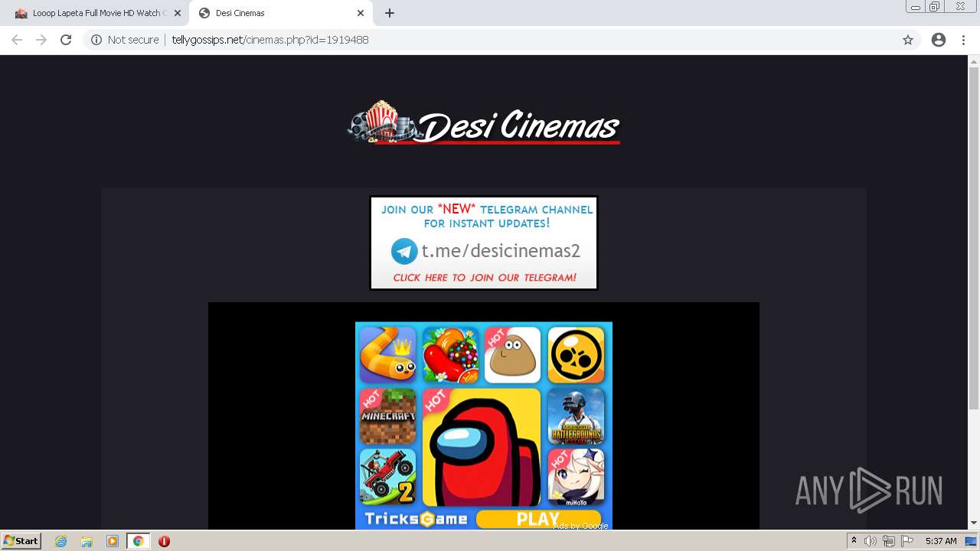The height and width of the screenshot is (551, 980).
Task: Close the Desi Cinemas tab
Action: point(361,13)
